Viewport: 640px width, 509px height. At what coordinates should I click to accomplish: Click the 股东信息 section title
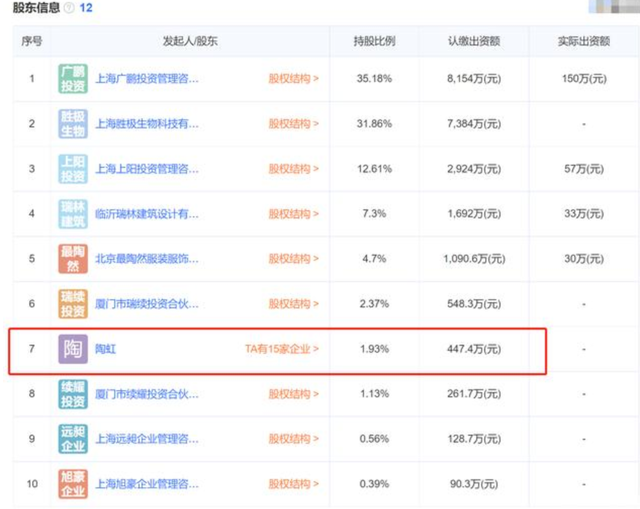(x=37, y=8)
